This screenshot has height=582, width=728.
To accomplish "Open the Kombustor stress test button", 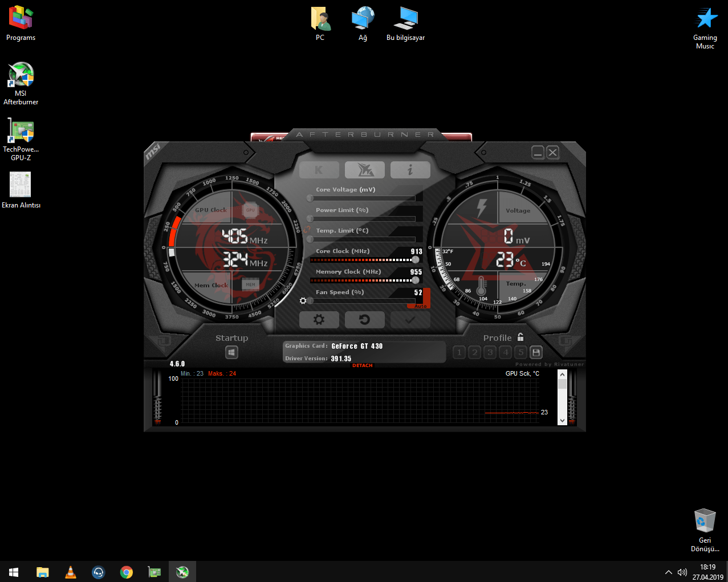I will click(319, 170).
